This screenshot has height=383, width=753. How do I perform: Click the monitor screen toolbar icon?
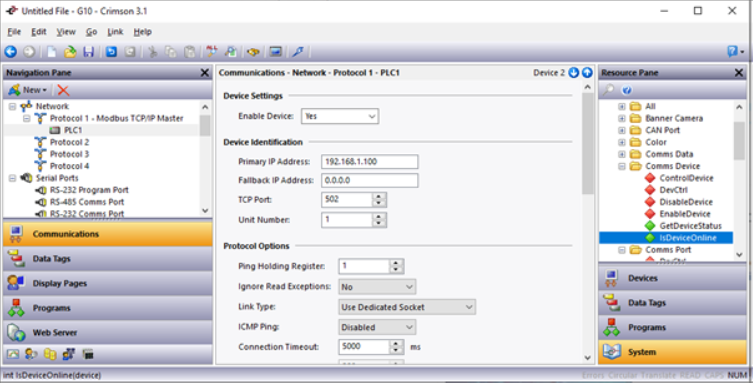276,52
